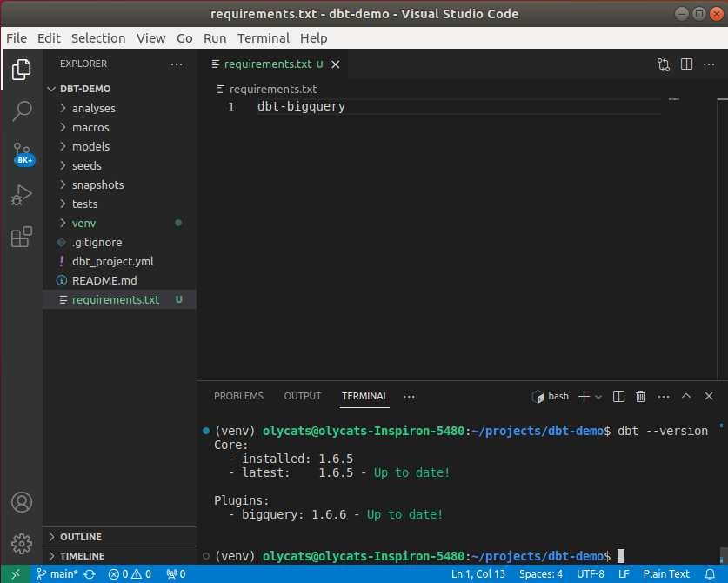Image resolution: width=728 pixels, height=583 pixels.
Task: Expand the macros folder
Action: (x=119, y=127)
